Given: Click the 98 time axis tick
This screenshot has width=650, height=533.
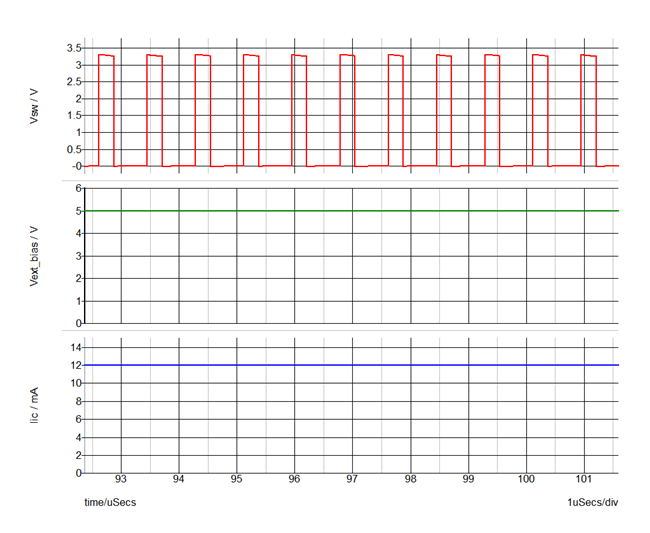Looking at the screenshot, I should point(410,479).
